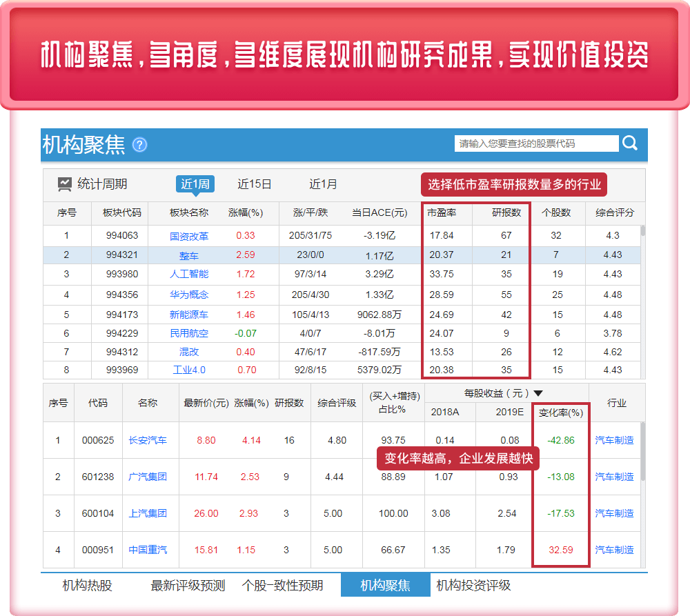Switch to the 机构热股 tab
The height and width of the screenshot is (616, 690).
87,585
